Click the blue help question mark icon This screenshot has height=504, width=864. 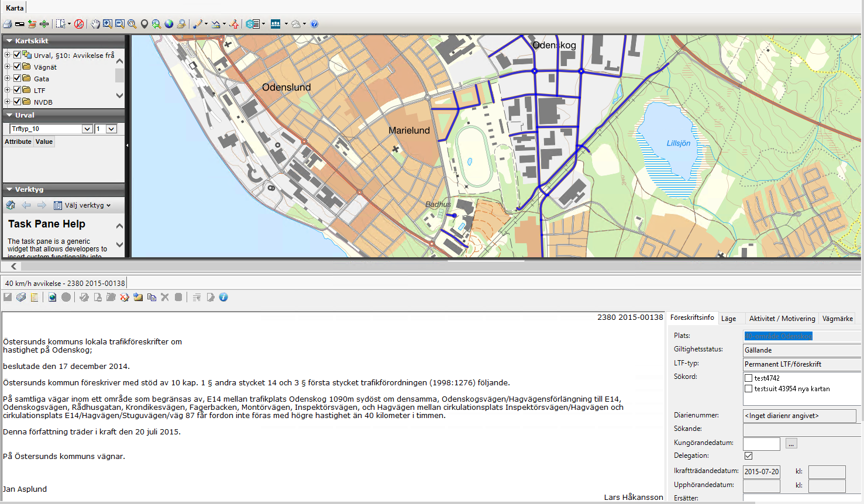[314, 24]
